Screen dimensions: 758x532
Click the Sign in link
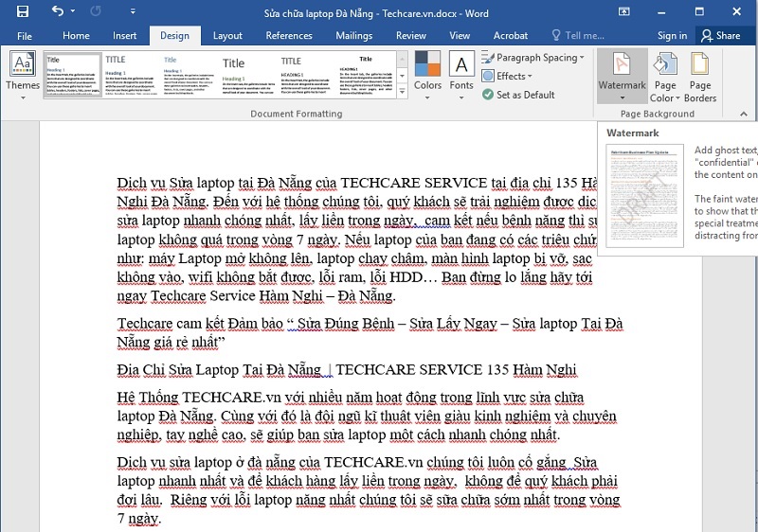point(672,36)
